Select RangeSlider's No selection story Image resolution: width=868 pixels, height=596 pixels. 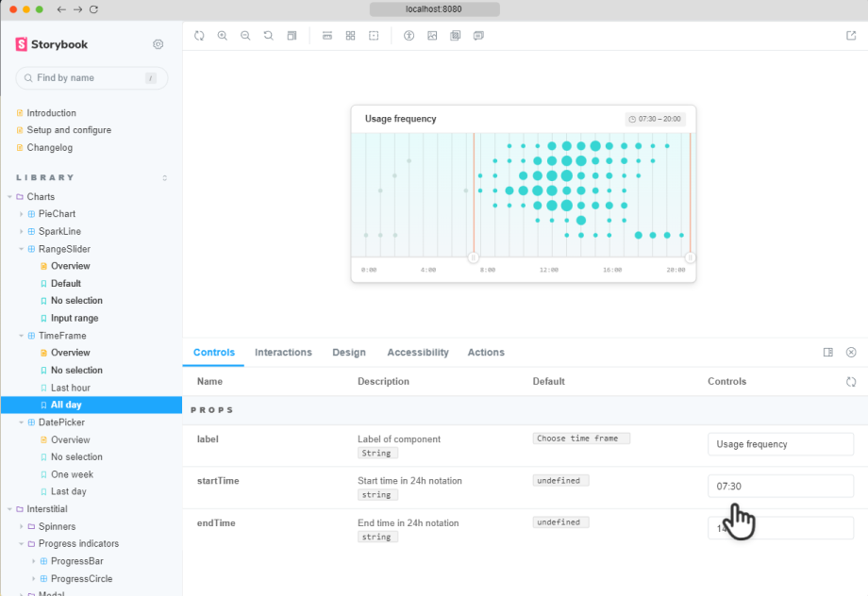point(76,301)
